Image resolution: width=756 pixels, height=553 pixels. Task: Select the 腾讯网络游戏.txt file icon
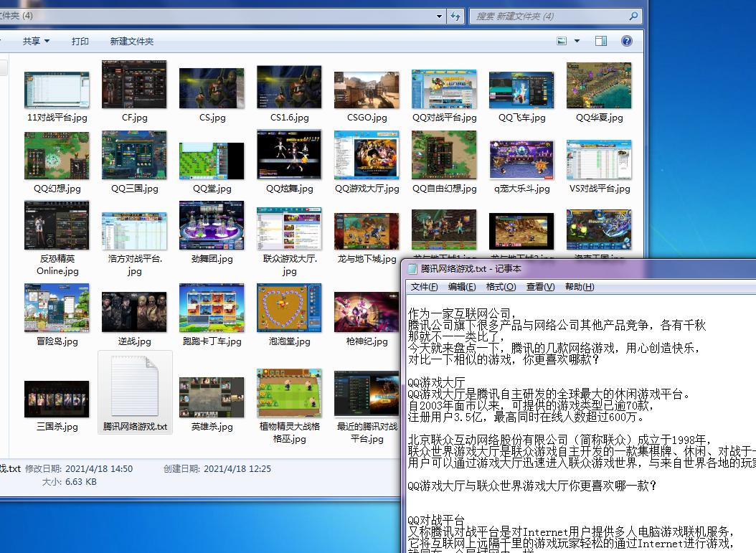(135, 387)
